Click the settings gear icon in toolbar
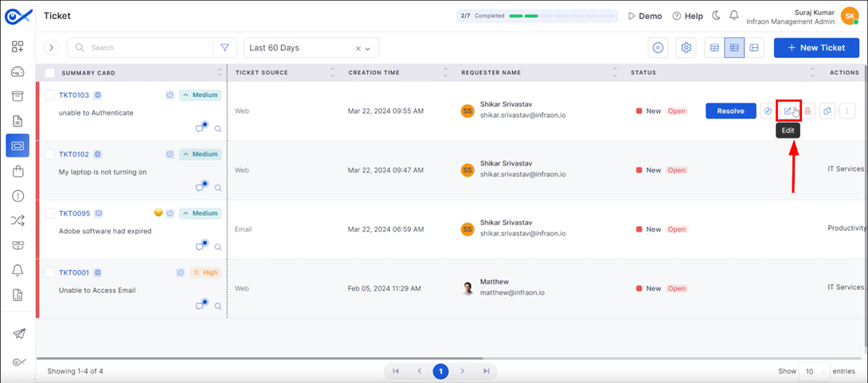Image resolution: width=868 pixels, height=383 pixels. click(686, 48)
